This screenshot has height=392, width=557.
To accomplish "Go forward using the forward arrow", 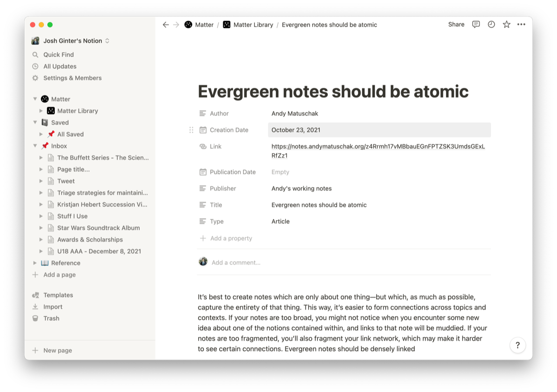I will tap(176, 25).
